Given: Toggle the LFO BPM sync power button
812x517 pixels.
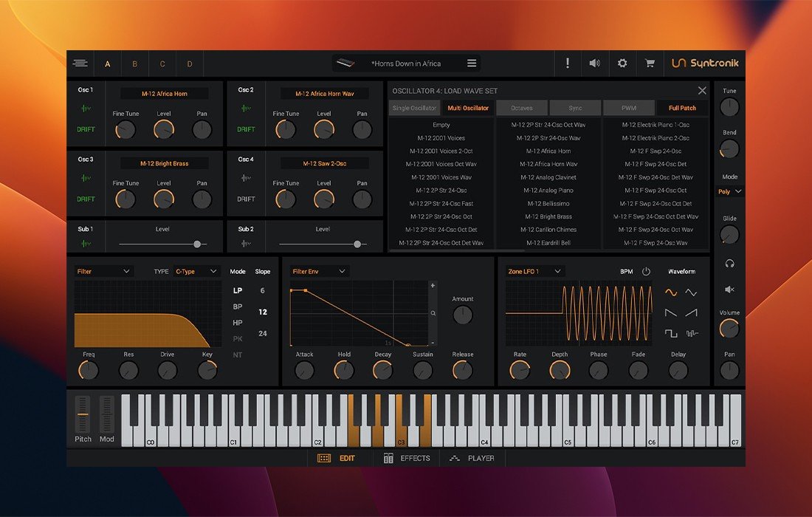Looking at the screenshot, I should (646, 272).
